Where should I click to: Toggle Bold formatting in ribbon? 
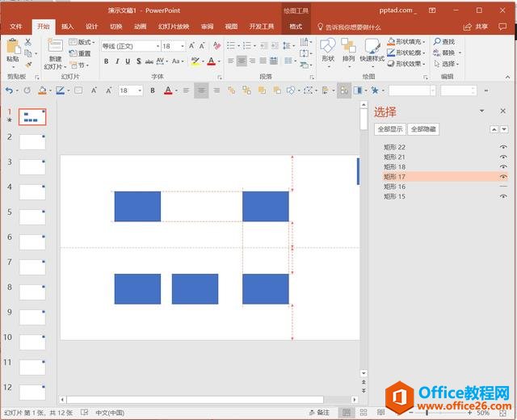(x=107, y=61)
